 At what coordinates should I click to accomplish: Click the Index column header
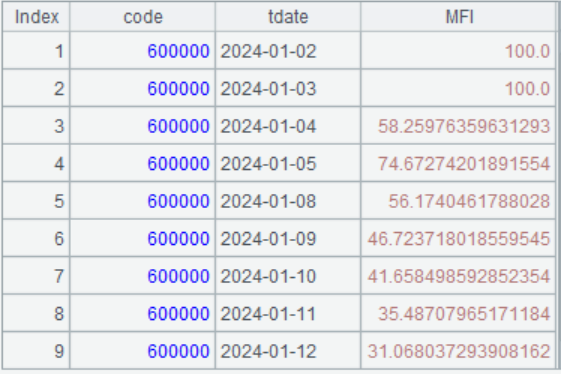pos(36,17)
